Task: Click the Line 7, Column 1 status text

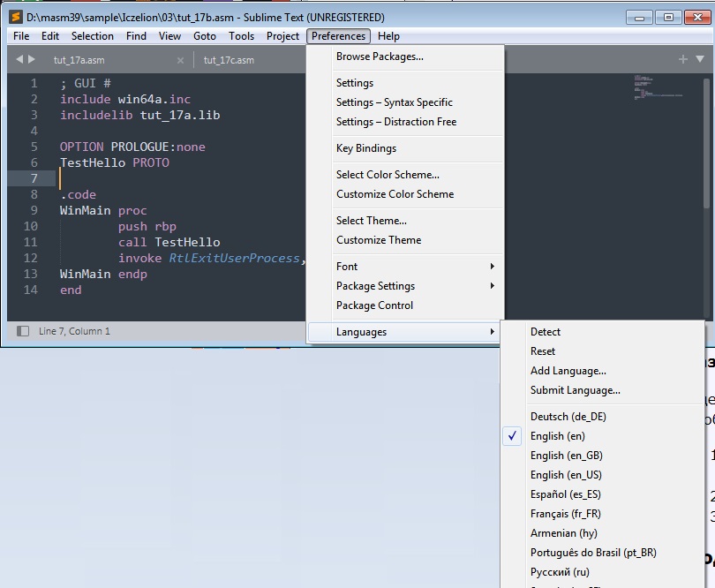Action: [75, 332]
